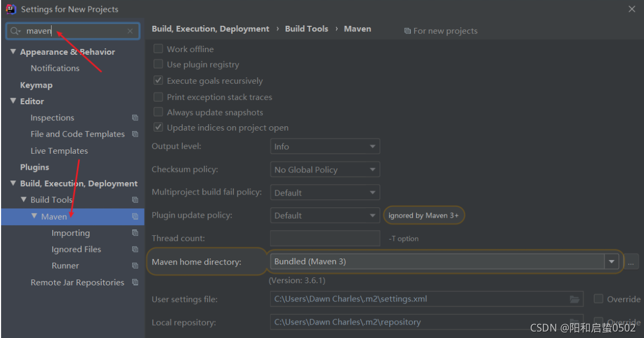Image resolution: width=644 pixels, height=338 pixels.
Task: Collapse the Editor tree section
Action: coord(13,101)
